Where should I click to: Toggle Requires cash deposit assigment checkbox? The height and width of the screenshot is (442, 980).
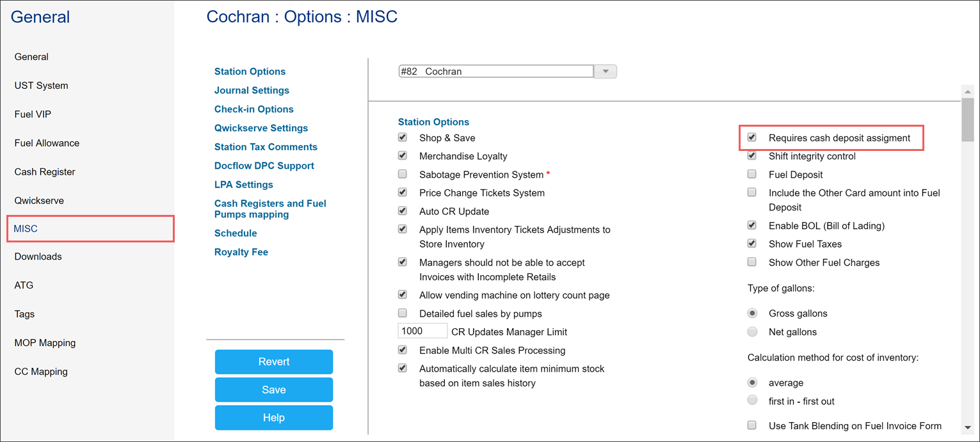point(752,138)
